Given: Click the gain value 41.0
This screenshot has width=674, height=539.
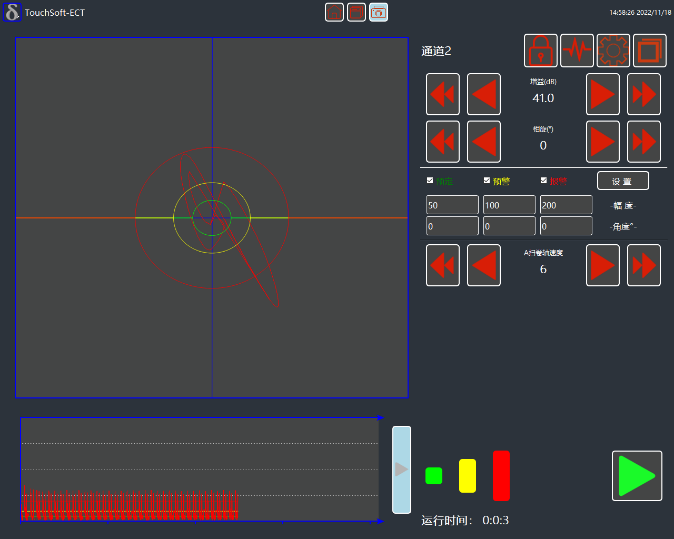Looking at the screenshot, I should point(543,98).
